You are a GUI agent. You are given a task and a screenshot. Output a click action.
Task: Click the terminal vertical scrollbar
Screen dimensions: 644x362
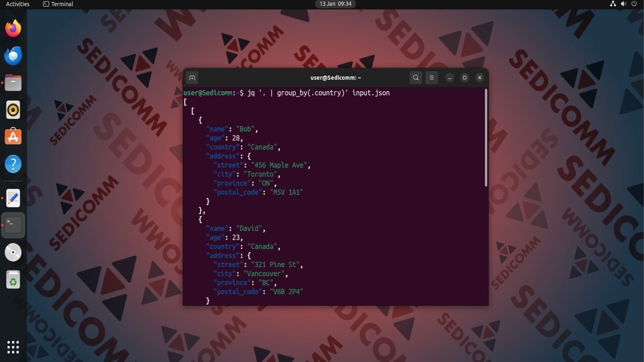tap(486, 137)
